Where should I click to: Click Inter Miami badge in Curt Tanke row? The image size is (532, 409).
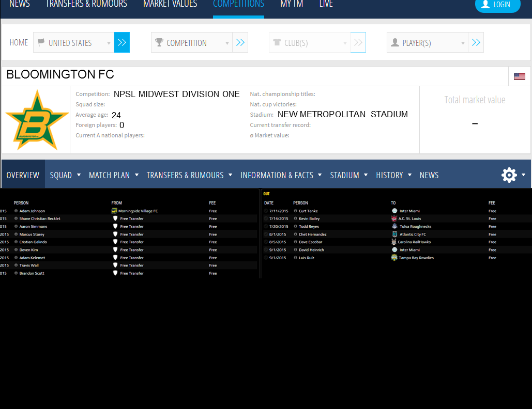[x=394, y=211]
